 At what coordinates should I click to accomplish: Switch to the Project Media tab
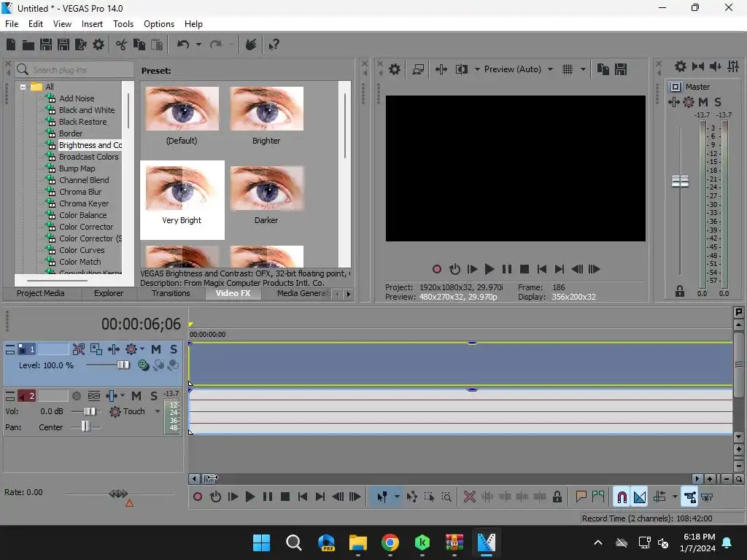(x=40, y=293)
